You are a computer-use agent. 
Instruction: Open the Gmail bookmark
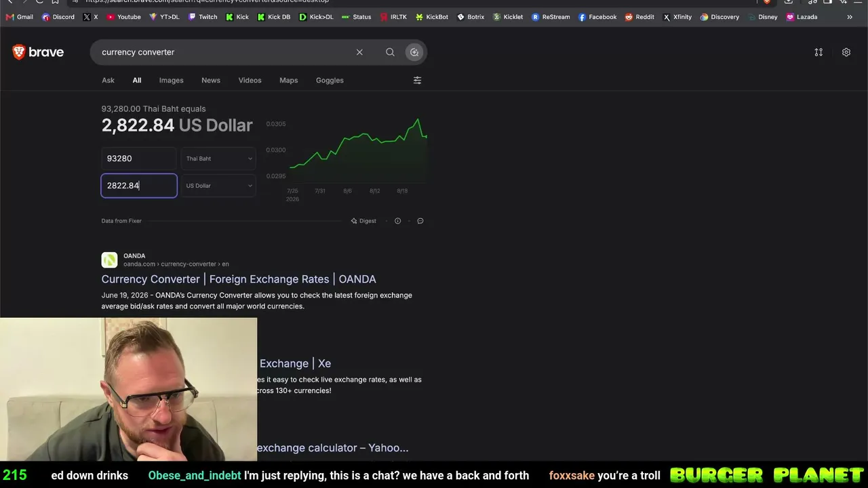tap(20, 17)
